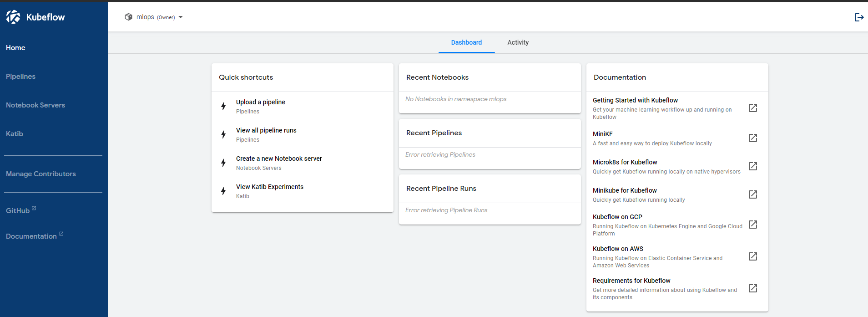Viewport: 868px width, 317px height.
Task: Click the Kubeflow title text in sidebar
Action: coord(45,17)
